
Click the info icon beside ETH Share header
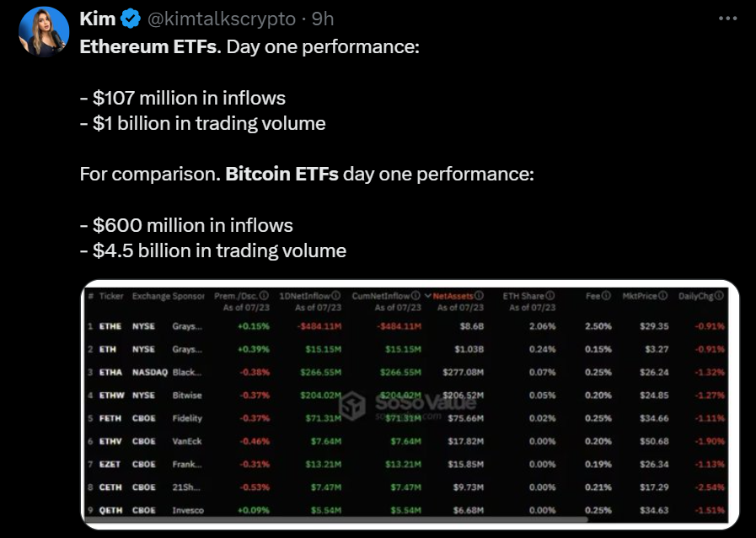550,295
